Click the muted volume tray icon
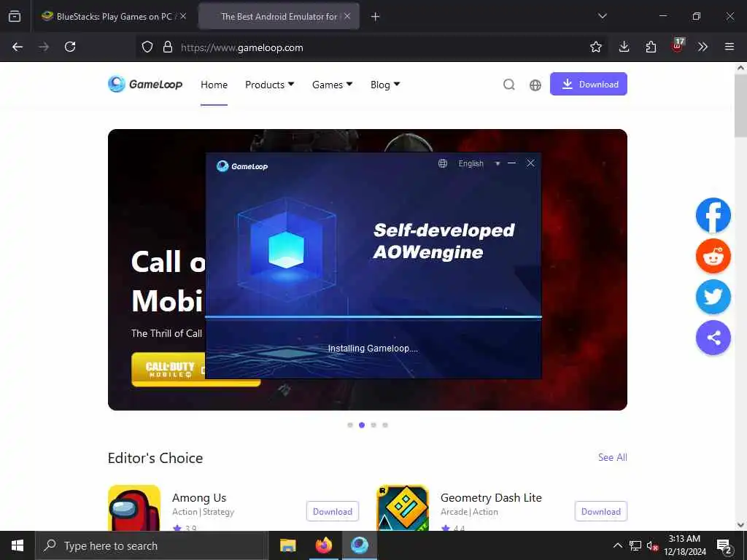This screenshot has height=560, width=747. click(652, 545)
